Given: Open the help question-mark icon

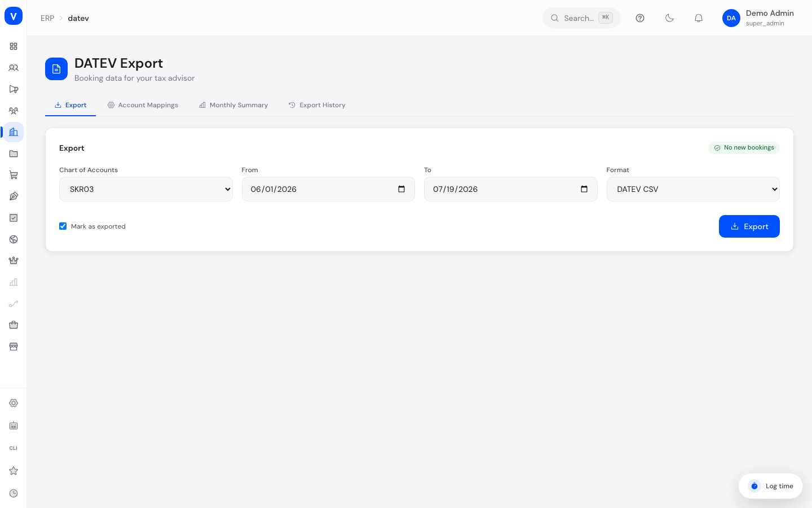Looking at the screenshot, I should tap(640, 18).
